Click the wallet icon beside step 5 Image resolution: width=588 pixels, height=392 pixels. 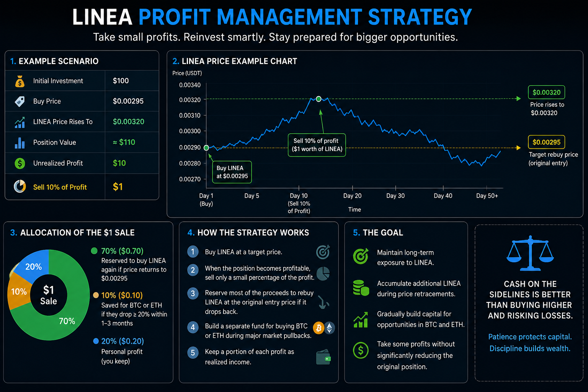point(323,357)
